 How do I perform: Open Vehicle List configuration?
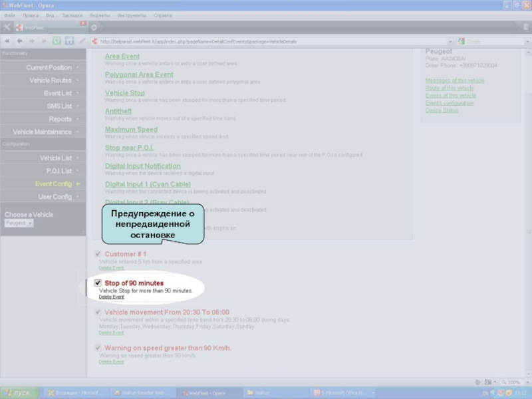[43, 158]
